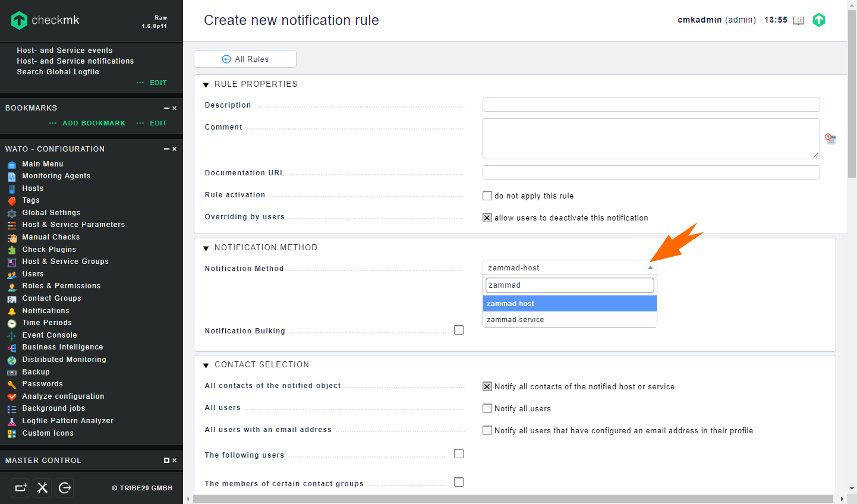The width and height of the screenshot is (857, 504).
Task: Click ADD BOOKMARK link
Action: click(x=94, y=123)
